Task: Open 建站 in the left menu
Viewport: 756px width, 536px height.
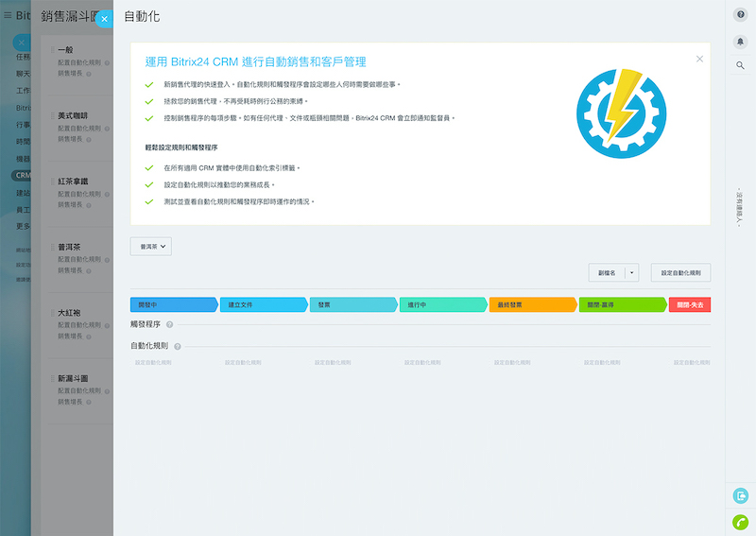Action: click(23, 193)
